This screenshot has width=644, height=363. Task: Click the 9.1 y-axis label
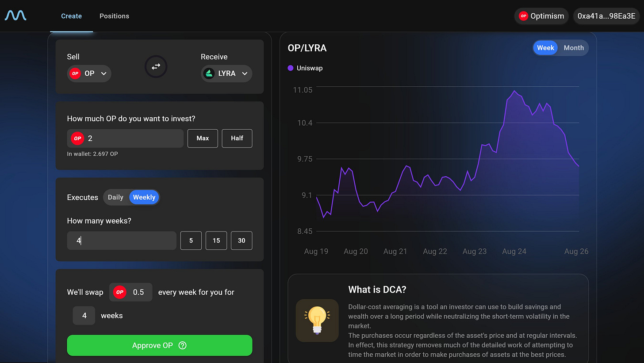[307, 195]
